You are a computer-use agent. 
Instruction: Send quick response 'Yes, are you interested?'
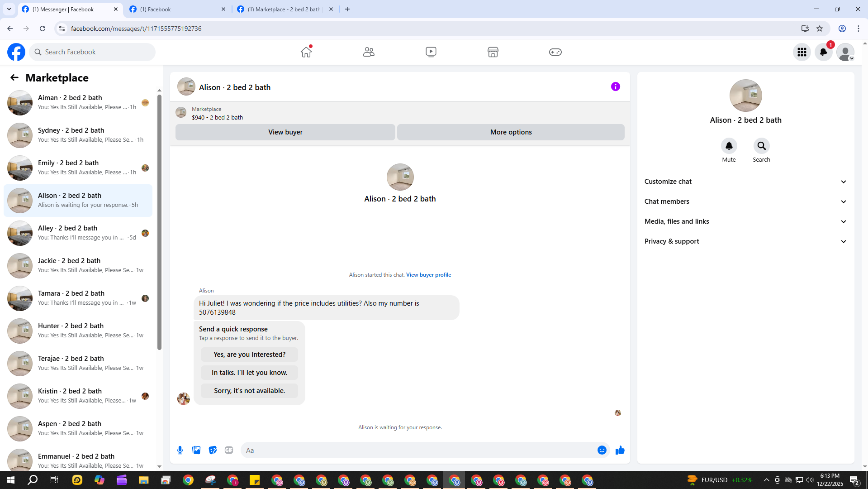click(x=249, y=355)
